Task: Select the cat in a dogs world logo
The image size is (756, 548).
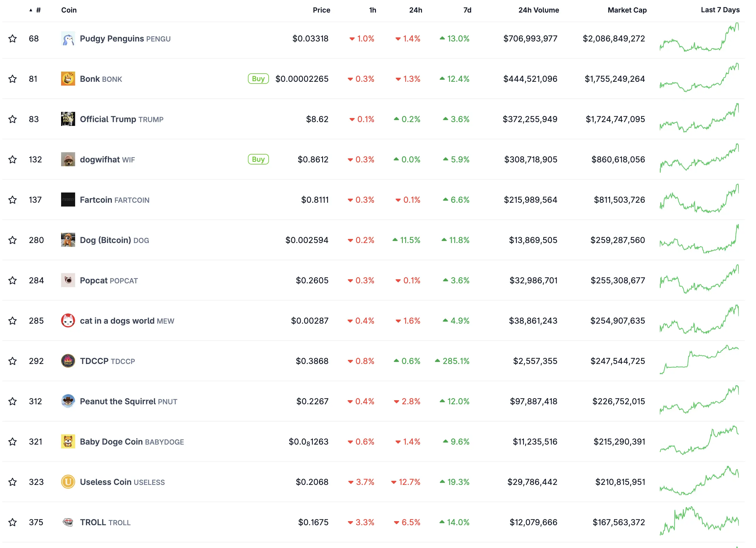Action: point(68,320)
